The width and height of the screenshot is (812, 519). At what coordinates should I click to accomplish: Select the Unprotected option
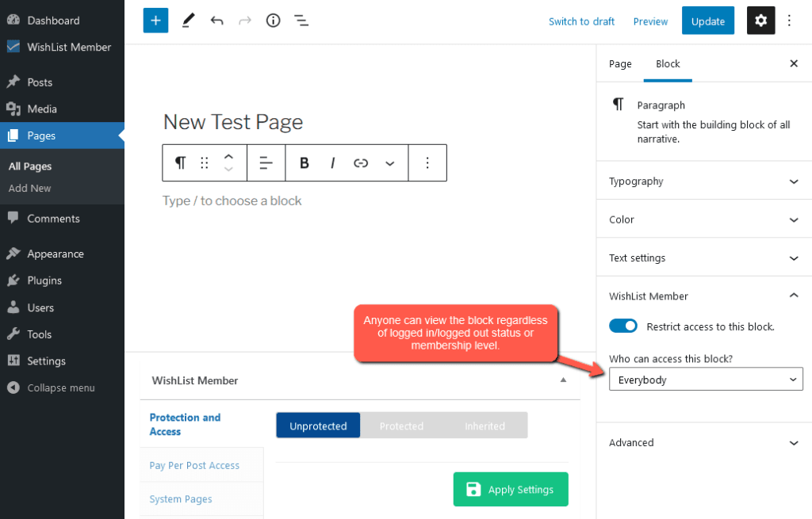tap(318, 426)
